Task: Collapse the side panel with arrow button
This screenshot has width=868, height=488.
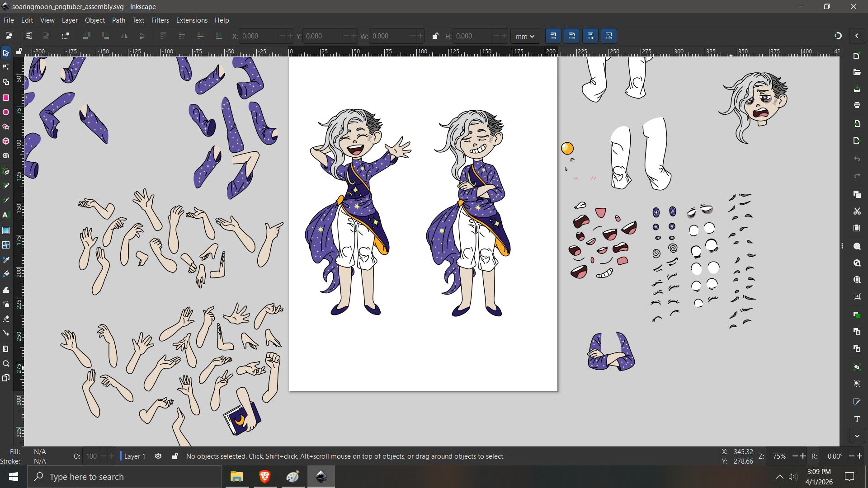Action: pos(857,36)
